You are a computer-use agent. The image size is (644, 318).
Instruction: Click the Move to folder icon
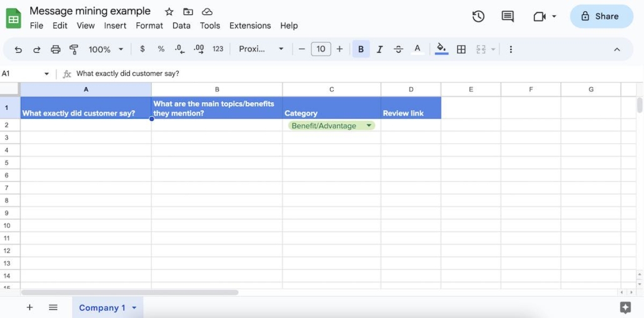point(188,11)
